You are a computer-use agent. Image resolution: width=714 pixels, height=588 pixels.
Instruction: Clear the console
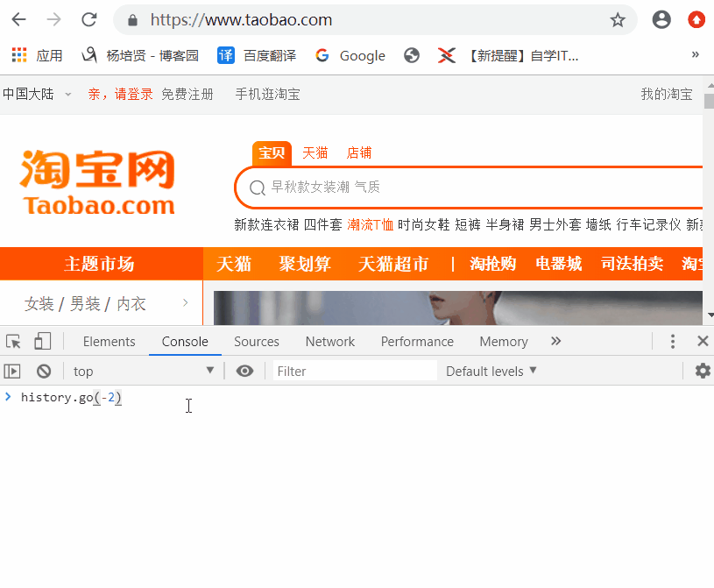coord(44,372)
